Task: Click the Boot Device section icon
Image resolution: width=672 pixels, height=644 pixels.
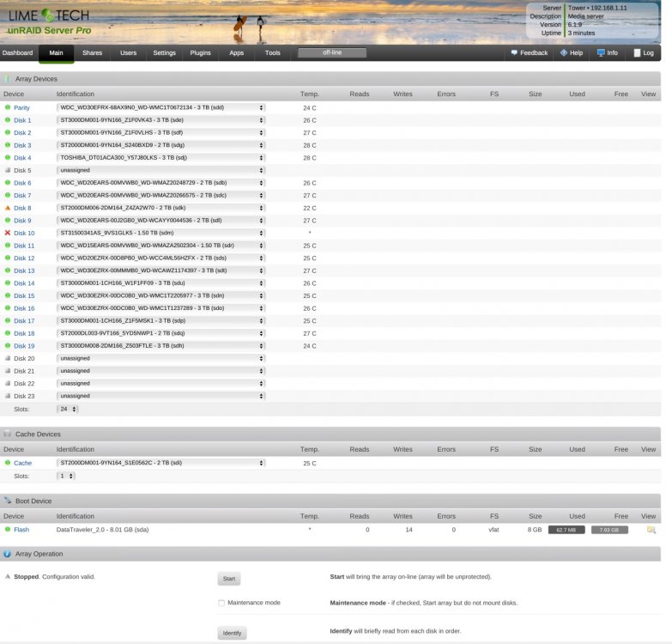Action: point(7,501)
